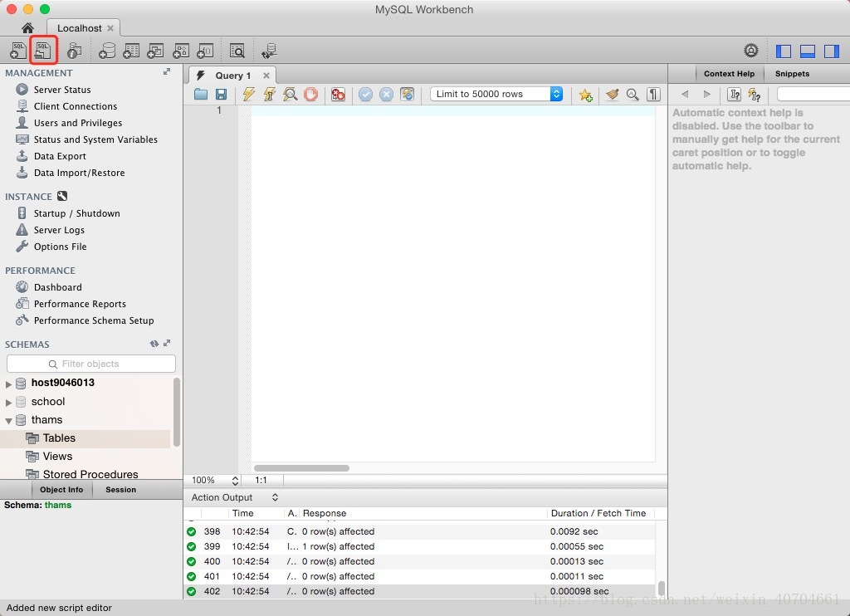The height and width of the screenshot is (616, 850).
Task: Click the schemas list vertical scrollbar
Action: click(x=176, y=412)
